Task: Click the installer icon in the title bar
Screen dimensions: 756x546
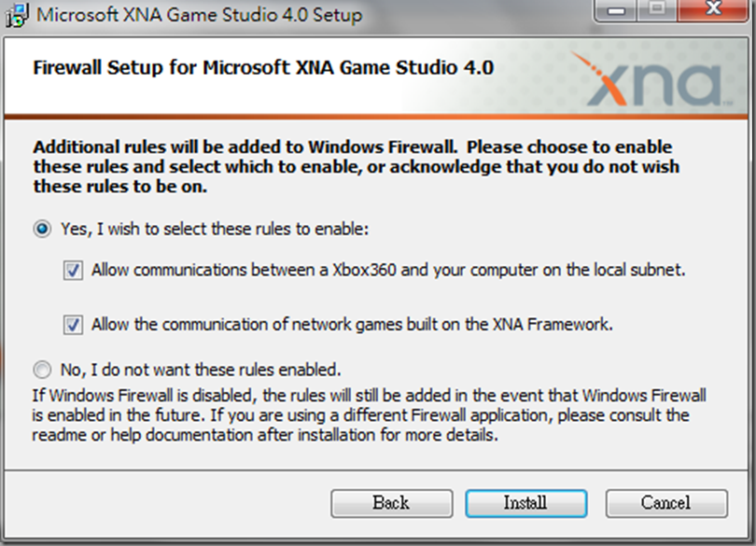Action: (18, 15)
